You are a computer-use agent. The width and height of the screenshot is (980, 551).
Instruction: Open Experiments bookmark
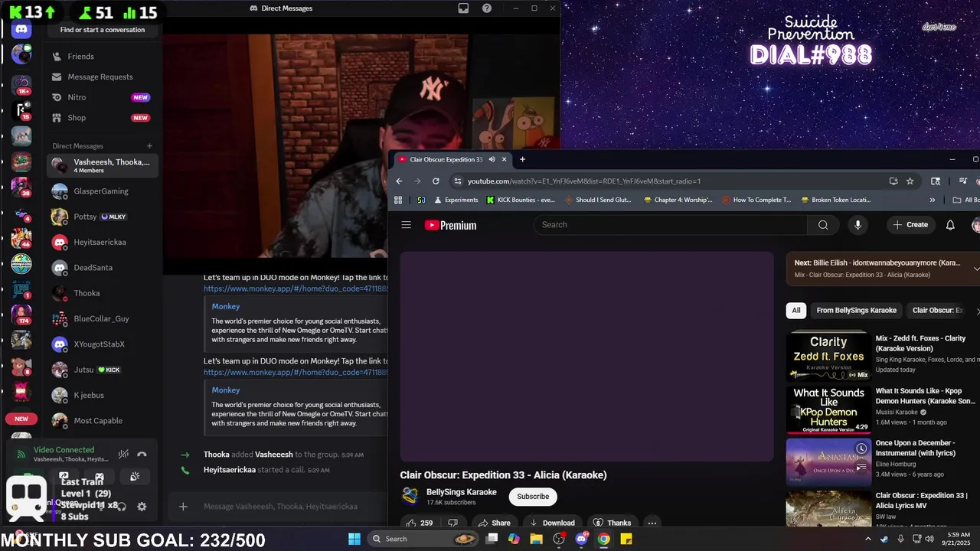[x=456, y=200]
